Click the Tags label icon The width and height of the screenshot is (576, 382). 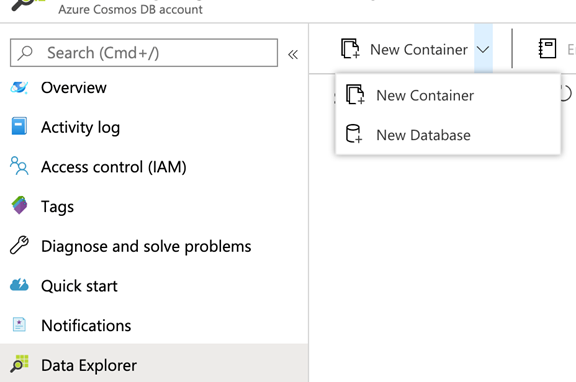click(19, 205)
